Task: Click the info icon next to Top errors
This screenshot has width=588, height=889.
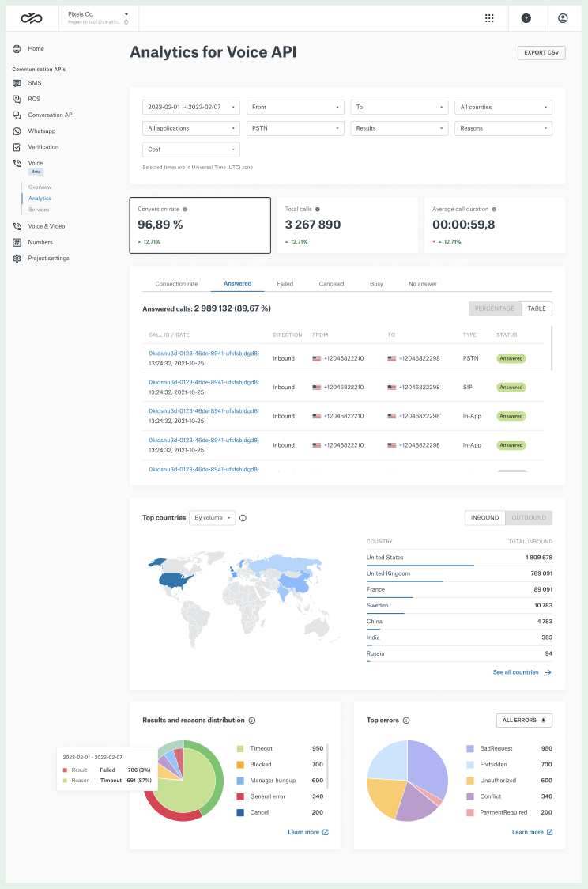Action: pos(406,721)
